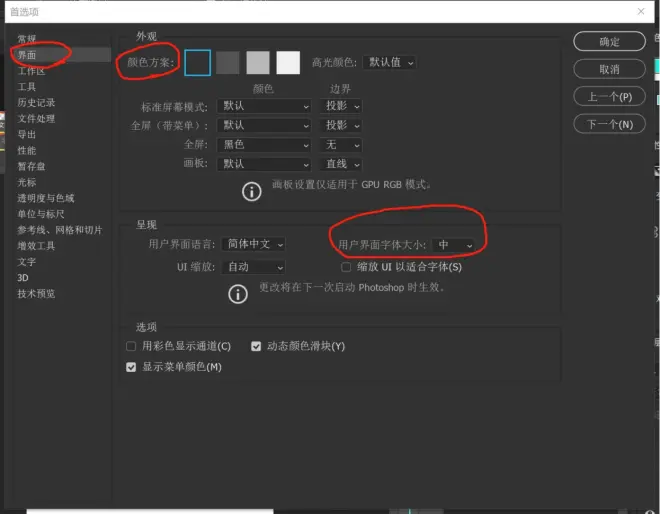
Task: Select 光标 in the preferences list
Action: pyautogui.click(x=27, y=182)
